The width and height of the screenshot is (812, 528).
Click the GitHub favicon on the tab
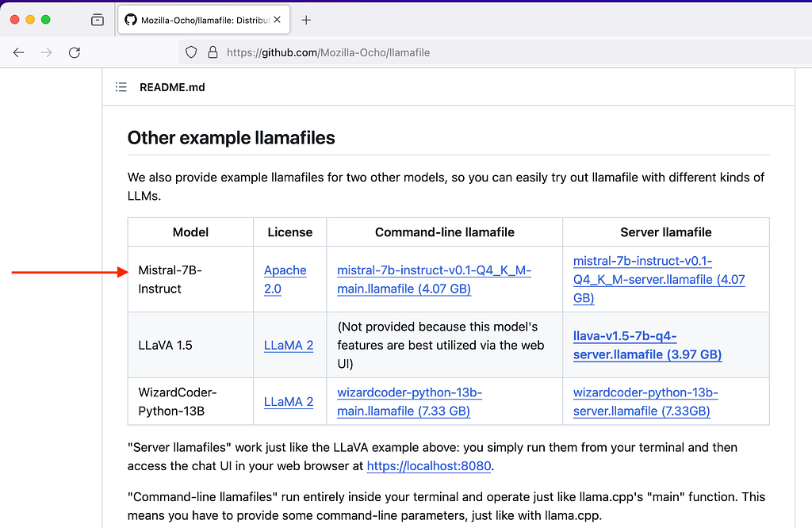point(131,20)
